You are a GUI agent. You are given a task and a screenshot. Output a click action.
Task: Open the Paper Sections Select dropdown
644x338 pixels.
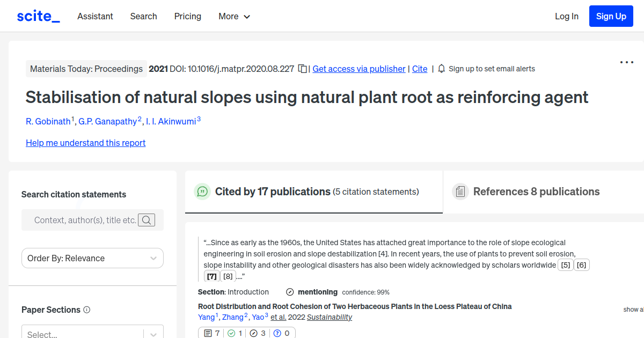pos(92,333)
